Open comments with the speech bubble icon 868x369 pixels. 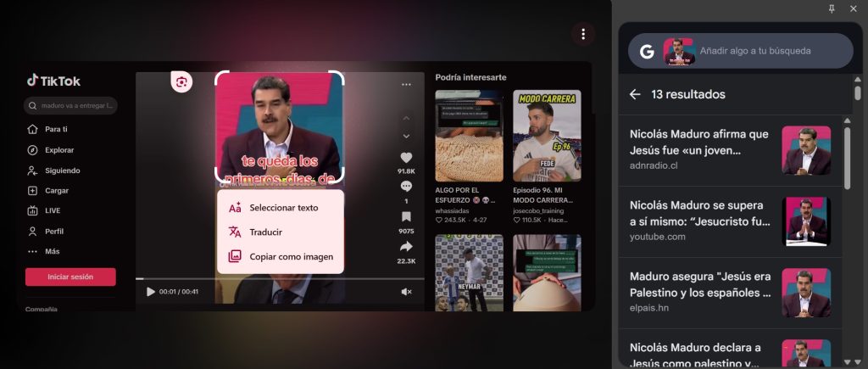[x=406, y=187]
